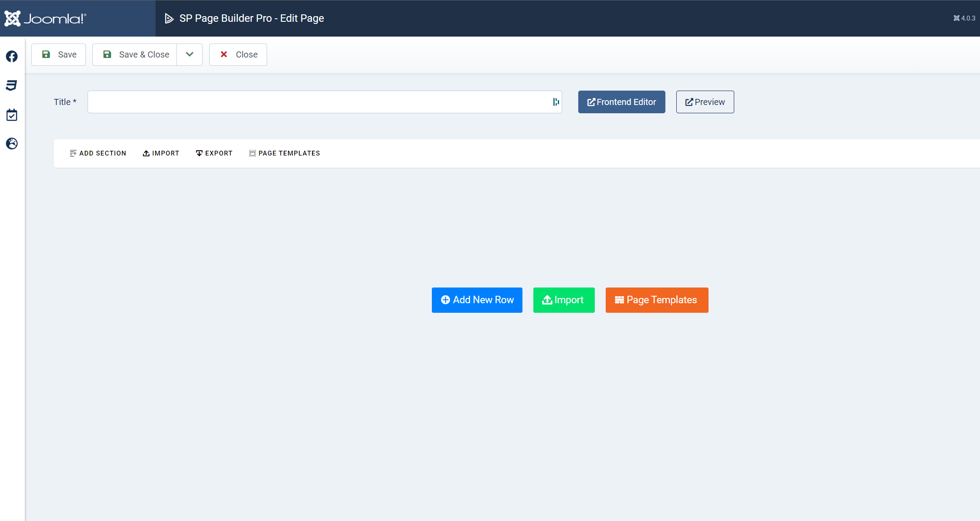Focus the Title input field
980x521 pixels.
click(x=318, y=102)
